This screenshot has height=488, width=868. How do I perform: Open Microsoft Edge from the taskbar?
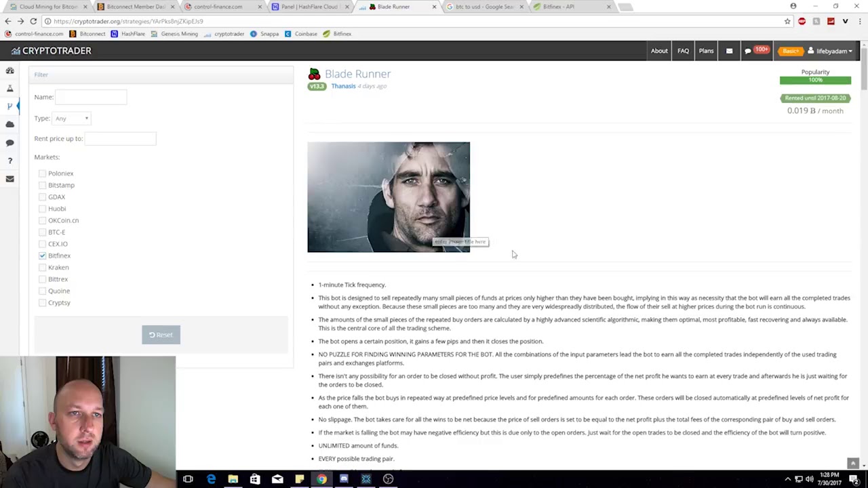tap(211, 479)
